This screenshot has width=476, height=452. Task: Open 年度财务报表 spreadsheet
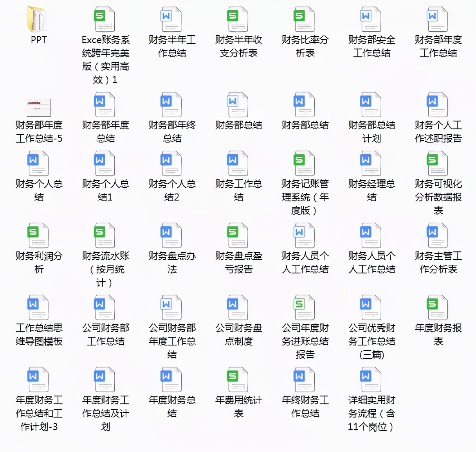pyautogui.click(x=437, y=307)
